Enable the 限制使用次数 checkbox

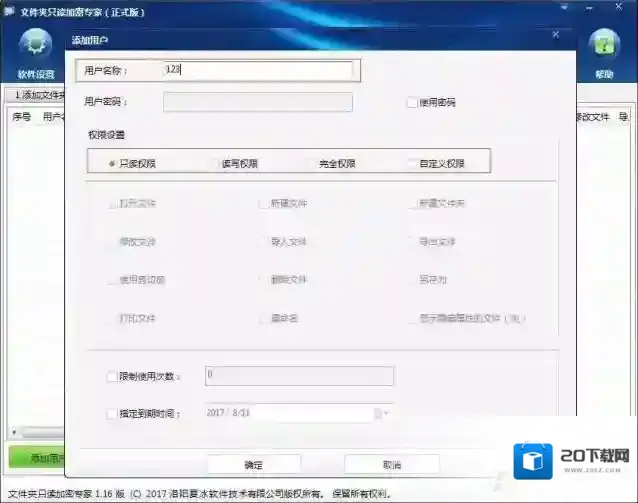111,376
